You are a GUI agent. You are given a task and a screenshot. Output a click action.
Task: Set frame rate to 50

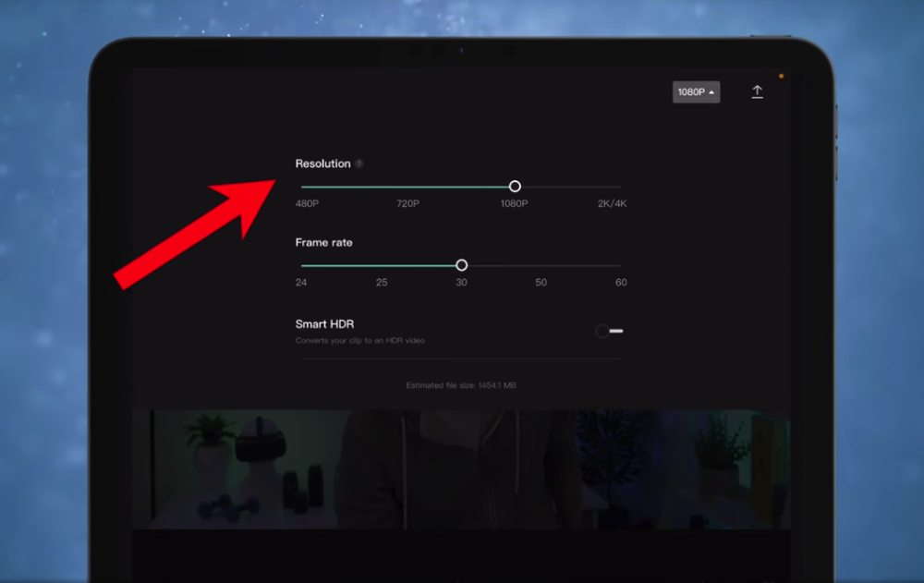tap(541, 283)
